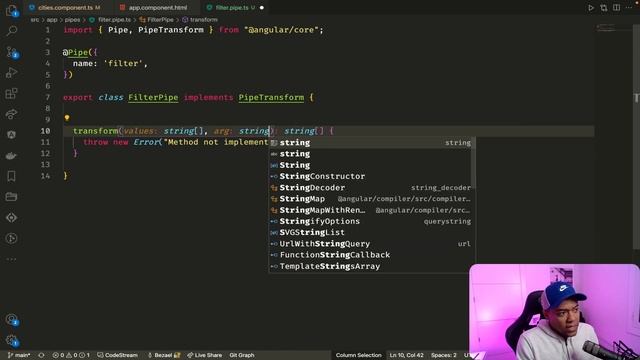Viewport: 640px width, 360px height.
Task: Select the capitalized 'String' suggestion
Action: [x=371, y=165]
